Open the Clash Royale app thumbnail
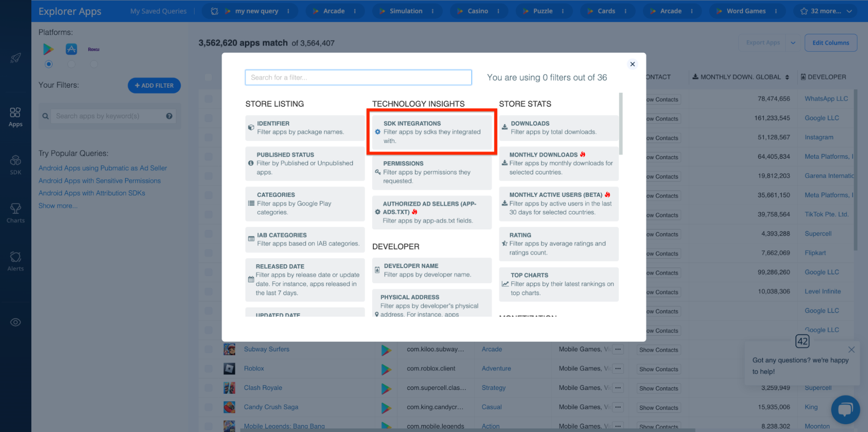 (x=229, y=388)
